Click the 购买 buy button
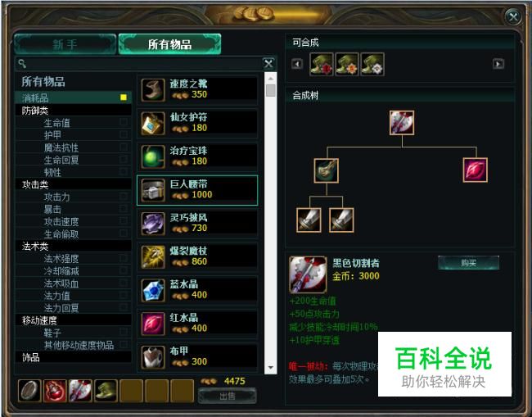Image resolution: width=532 pixels, height=417 pixels. pos(468,263)
